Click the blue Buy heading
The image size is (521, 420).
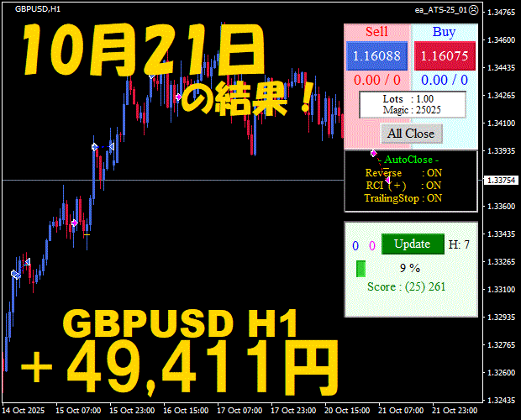(444, 32)
